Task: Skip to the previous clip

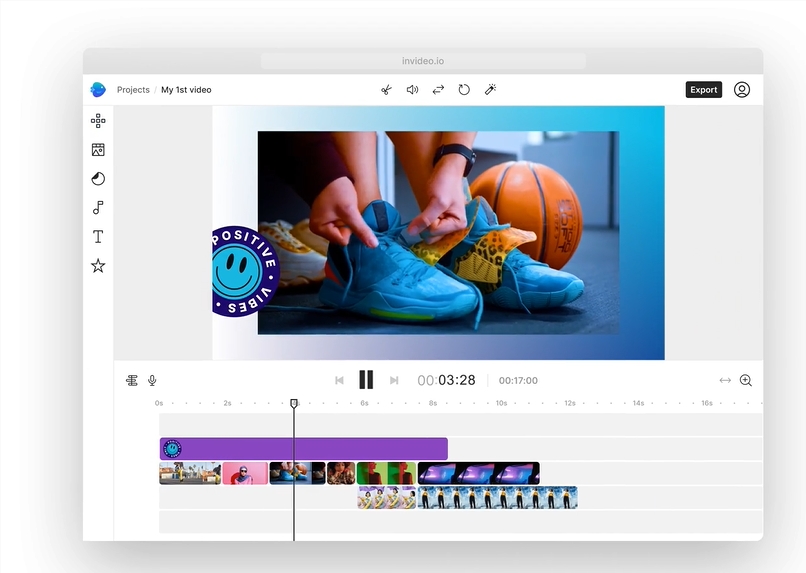Action: tap(339, 380)
